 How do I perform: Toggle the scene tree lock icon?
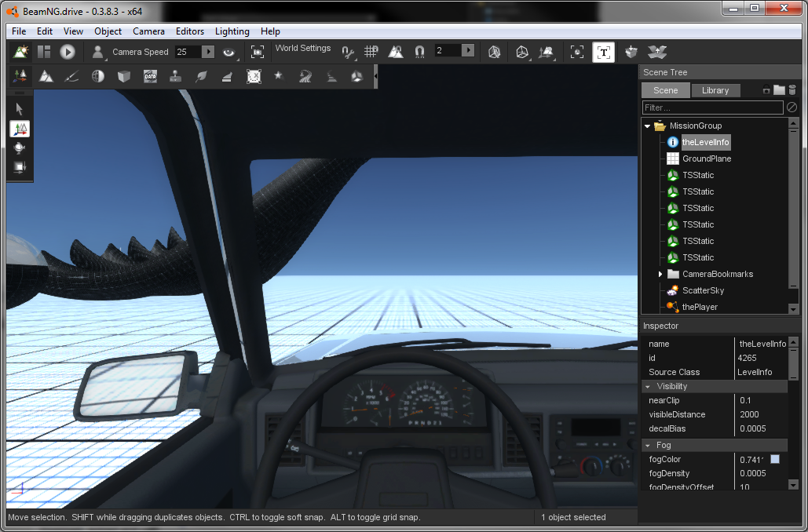[x=766, y=90]
